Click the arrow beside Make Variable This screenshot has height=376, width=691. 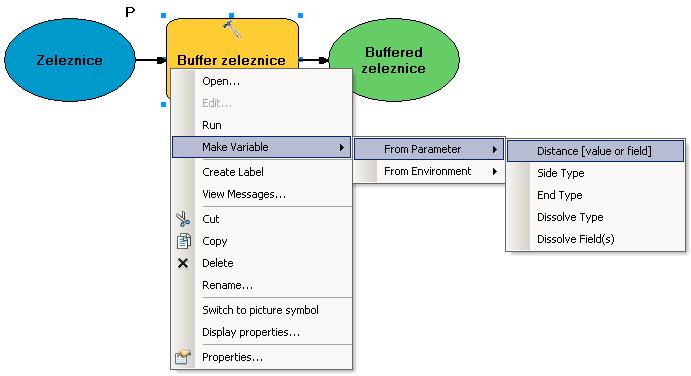point(342,148)
